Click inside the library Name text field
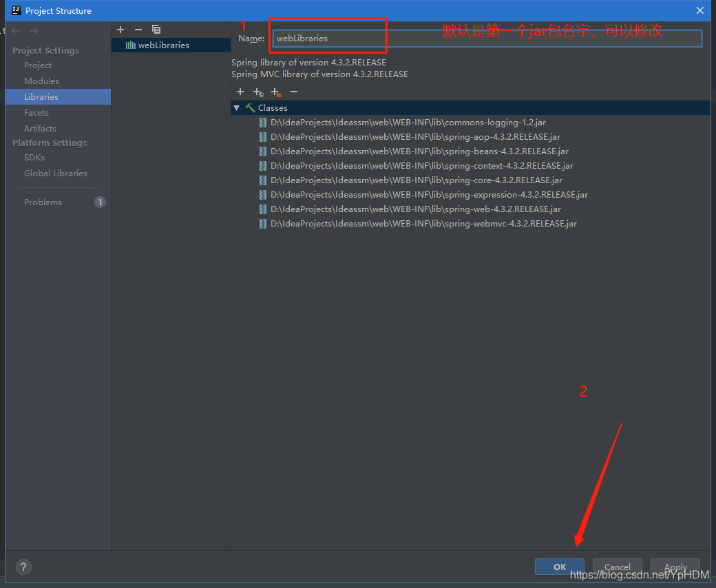 [486, 39]
